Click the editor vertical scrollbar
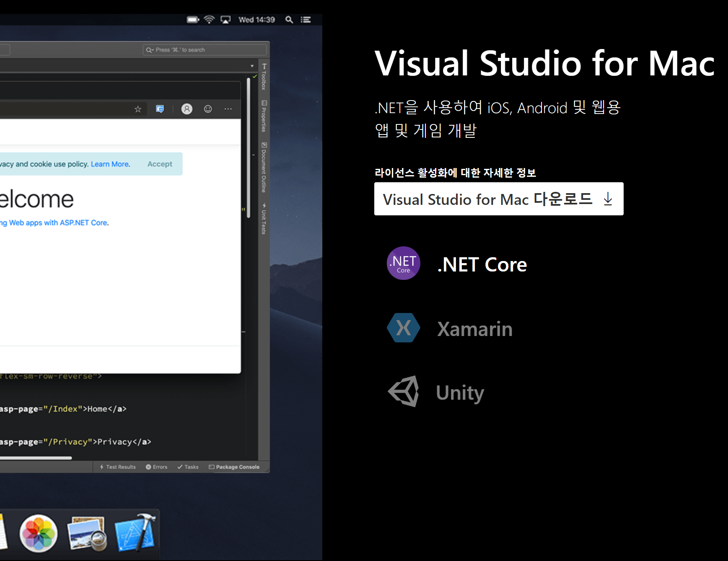The width and height of the screenshot is (728, 561). point(249,147)
